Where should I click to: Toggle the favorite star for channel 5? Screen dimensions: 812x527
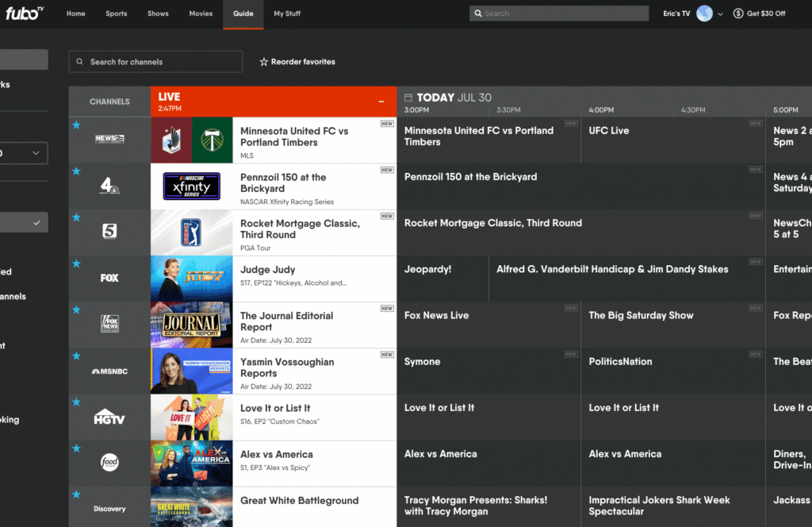[77, 216]
